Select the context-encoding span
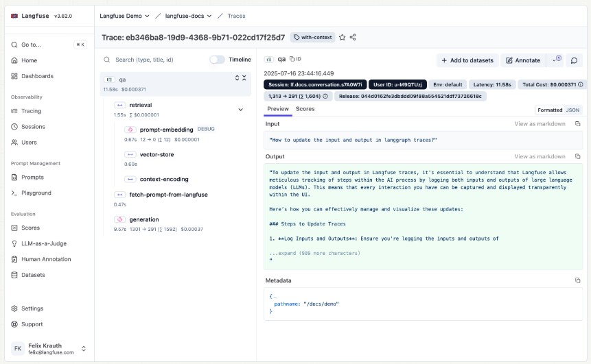The width and height of the screenshot is (591, 364). click(x=164, y=179)
